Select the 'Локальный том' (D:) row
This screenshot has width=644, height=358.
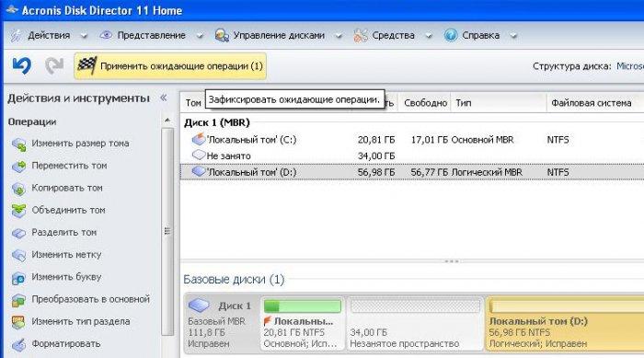[x=412, y=172]
